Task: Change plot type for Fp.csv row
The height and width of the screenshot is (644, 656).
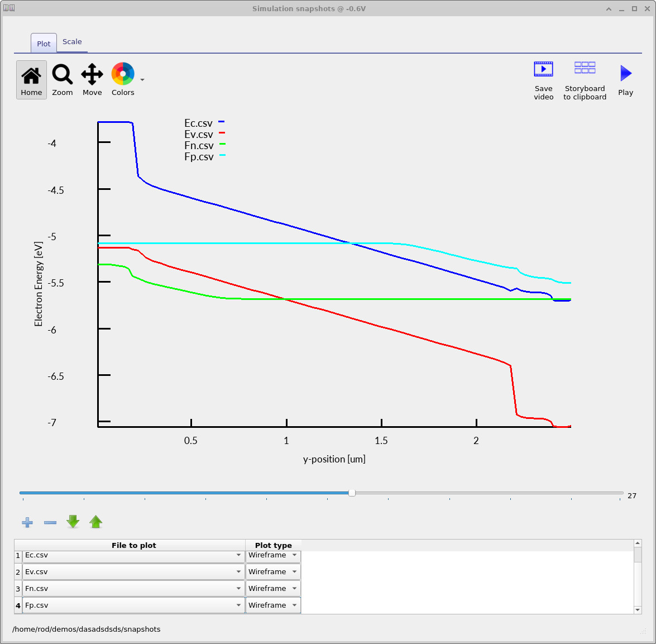Action: pyautogui.click(x=273, y=605)
